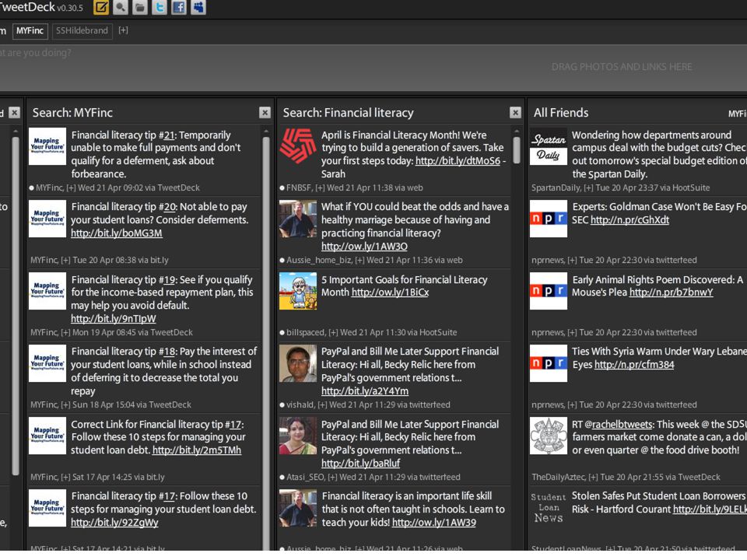Click NPR avatar on Goldman Case tweet
The height and width of the screenshot is (560, 747).
pyautogui.click(x=549, y=219)
